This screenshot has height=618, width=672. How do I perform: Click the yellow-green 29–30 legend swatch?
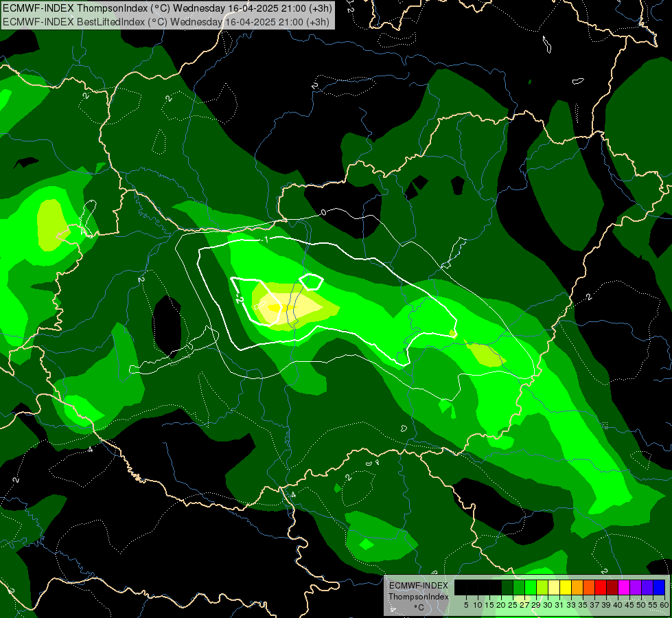pos(542,587)
